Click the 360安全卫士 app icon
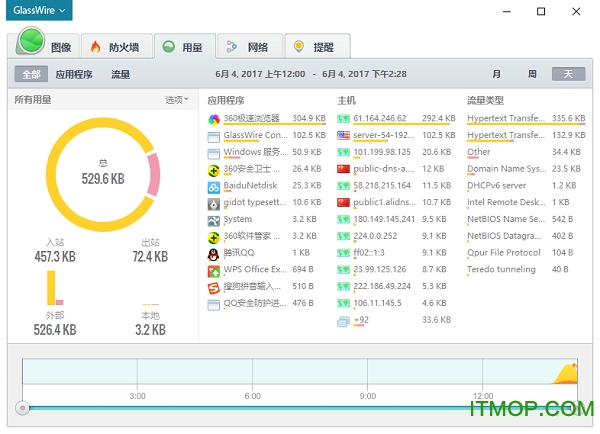 [x=214, y=169]
